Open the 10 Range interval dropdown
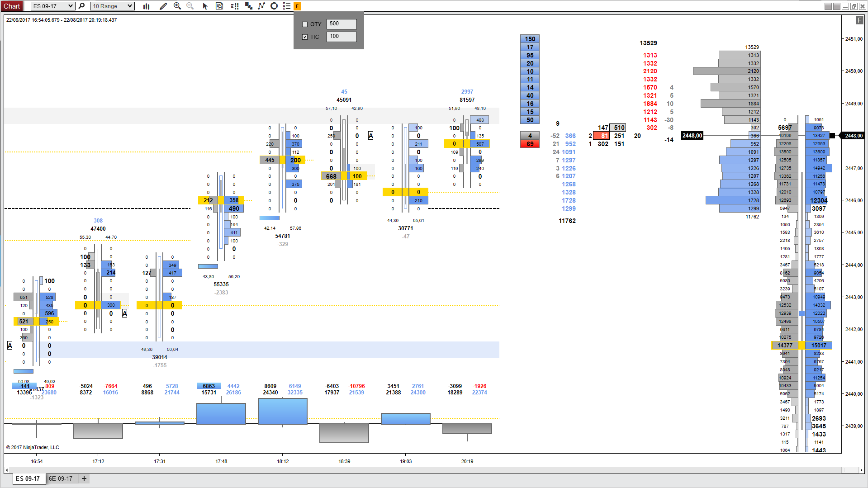 [x=112, y=6]
